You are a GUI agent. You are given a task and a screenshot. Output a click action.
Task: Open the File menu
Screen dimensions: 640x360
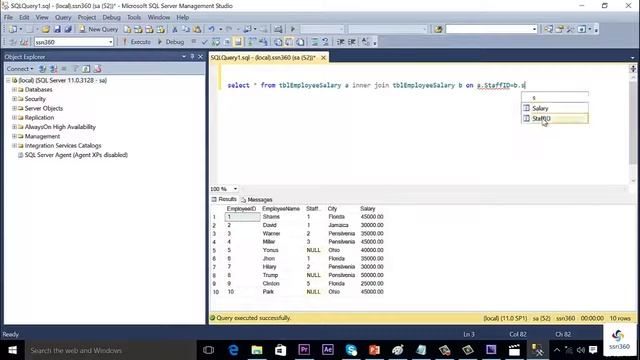coord(8,17)
